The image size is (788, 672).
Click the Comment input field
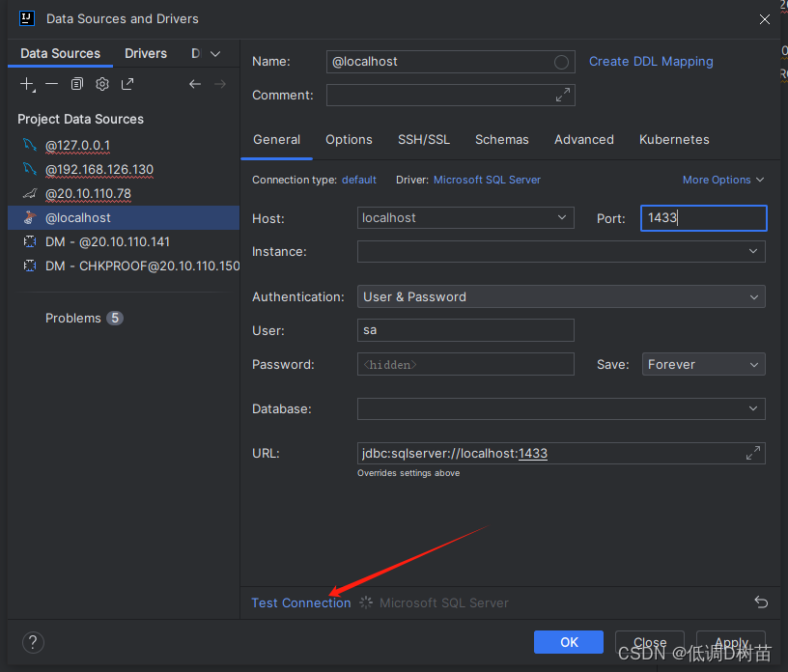tap(450, 95)
